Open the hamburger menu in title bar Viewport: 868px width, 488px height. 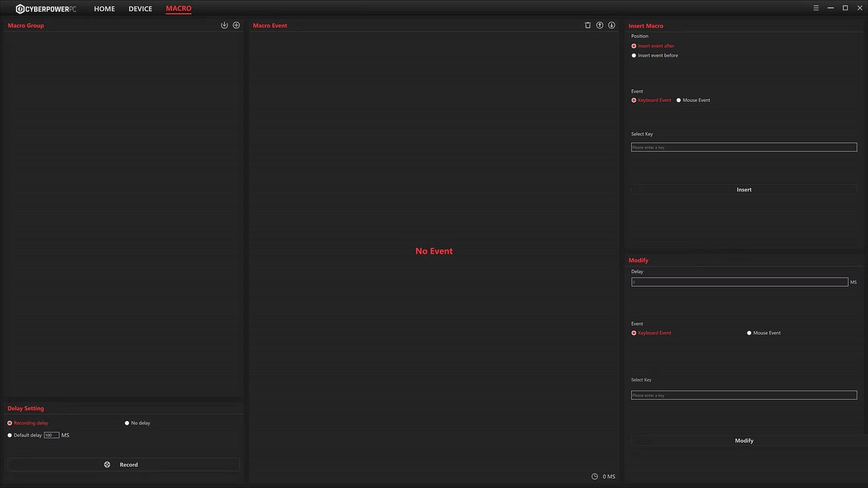816,8
